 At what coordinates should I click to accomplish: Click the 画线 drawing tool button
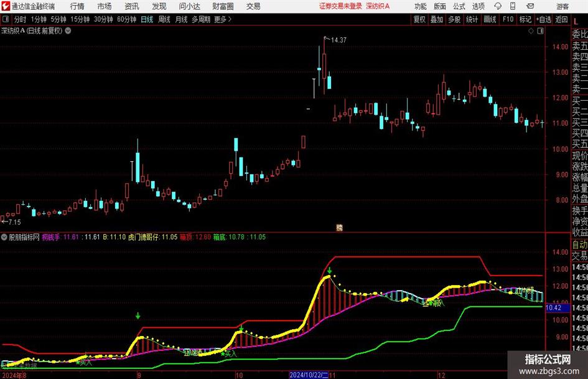point(490,19)
